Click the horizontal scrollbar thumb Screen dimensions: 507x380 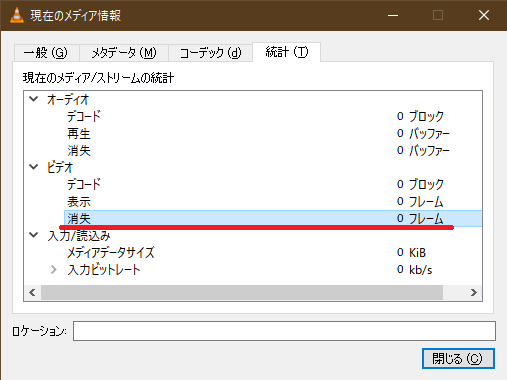coord(242,292)
